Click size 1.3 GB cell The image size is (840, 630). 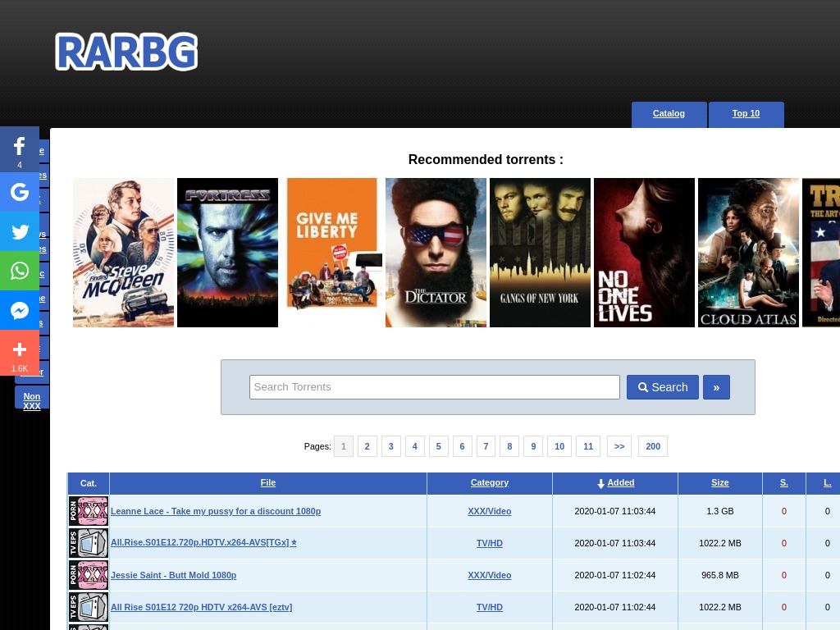point(720,511)
